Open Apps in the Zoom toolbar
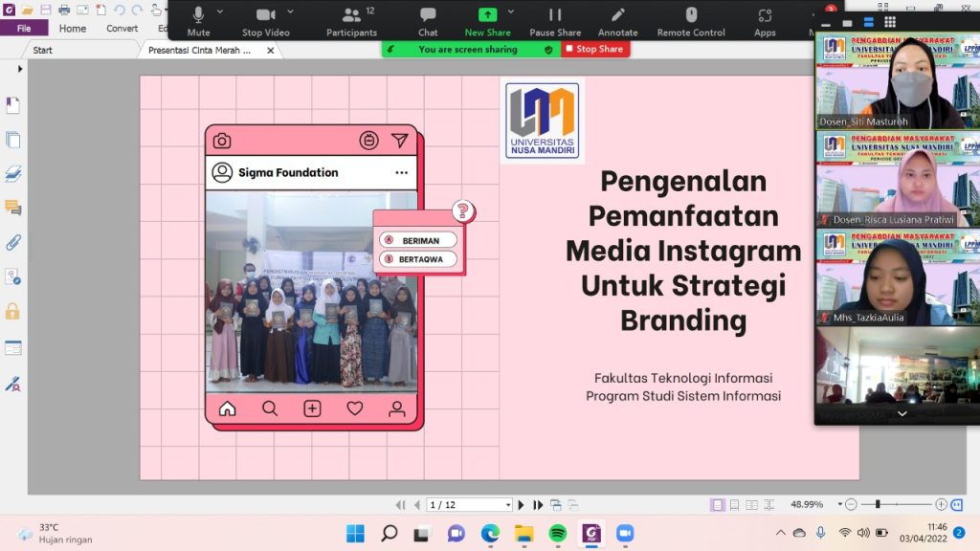This screenshot has height=551, width=980. point(765,21)
